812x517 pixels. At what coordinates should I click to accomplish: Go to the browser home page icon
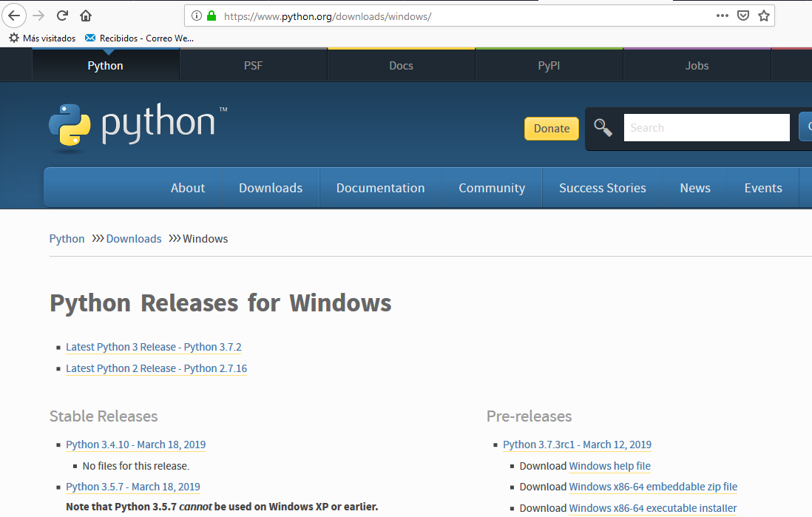86,16
